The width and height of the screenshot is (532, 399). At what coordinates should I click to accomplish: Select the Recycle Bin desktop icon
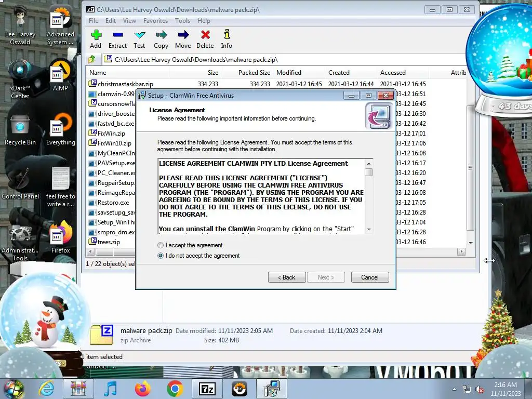(20, 130)
